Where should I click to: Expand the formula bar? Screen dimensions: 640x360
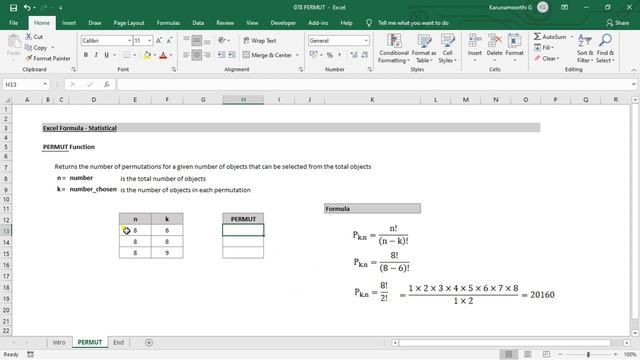click(633, 84)
